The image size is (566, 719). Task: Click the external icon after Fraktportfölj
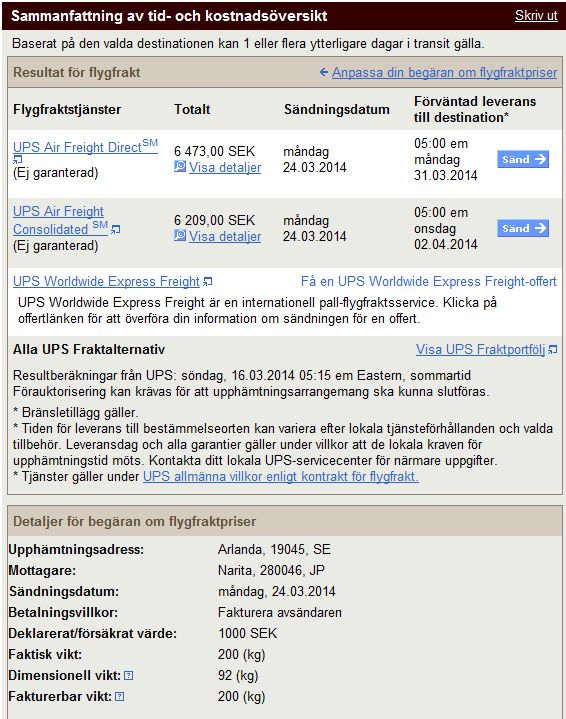[x=553, y=350]
